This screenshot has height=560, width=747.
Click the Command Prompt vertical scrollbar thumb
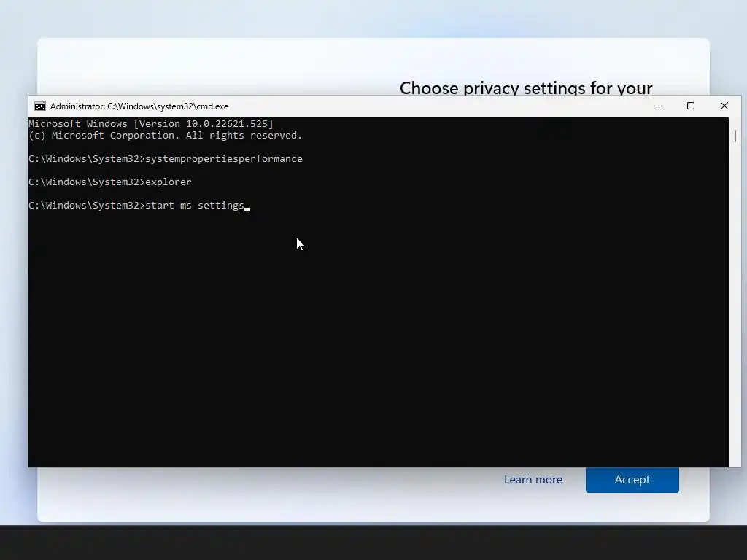735,136
